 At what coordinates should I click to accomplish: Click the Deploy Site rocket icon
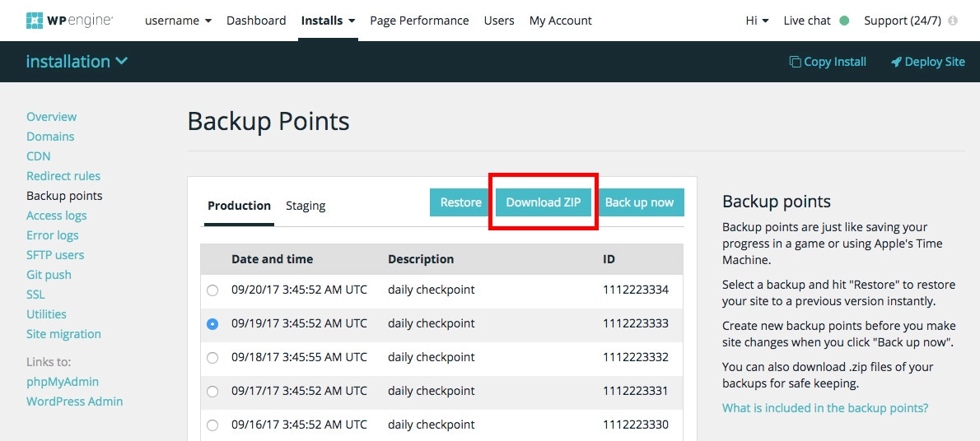(896, 62)
